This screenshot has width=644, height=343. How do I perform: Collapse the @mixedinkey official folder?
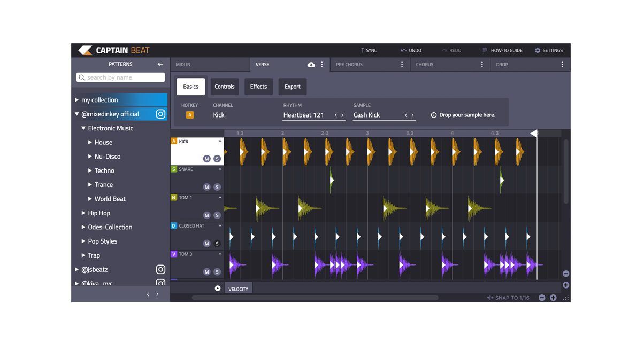click(77, 114)
